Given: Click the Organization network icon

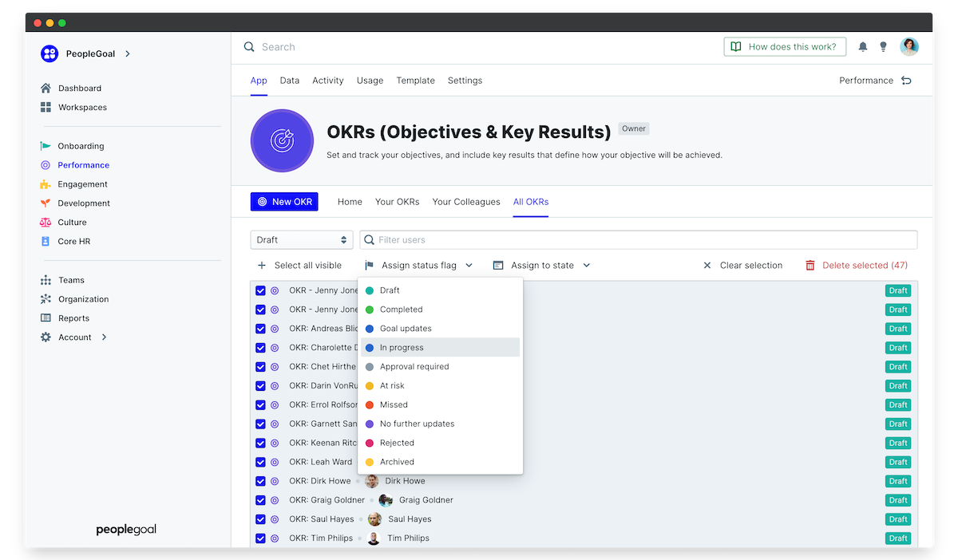Looking at the screenshot, I should point(46,299).
